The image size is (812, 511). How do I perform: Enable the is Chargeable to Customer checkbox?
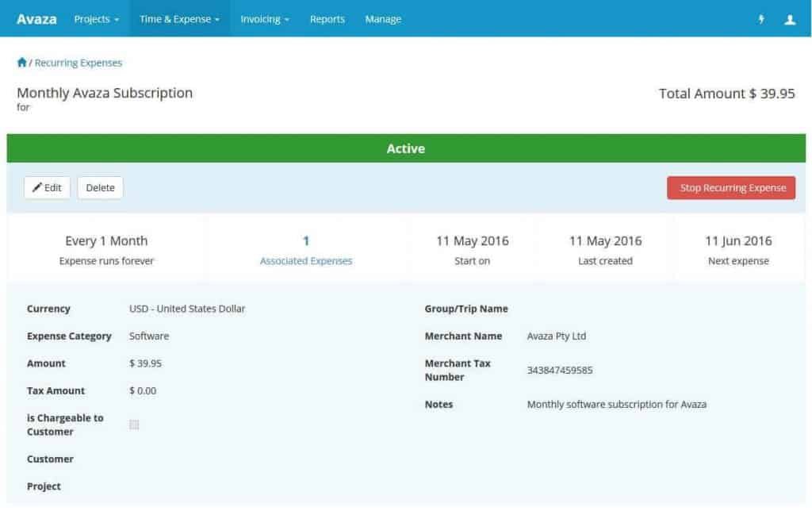pos(134,425)
